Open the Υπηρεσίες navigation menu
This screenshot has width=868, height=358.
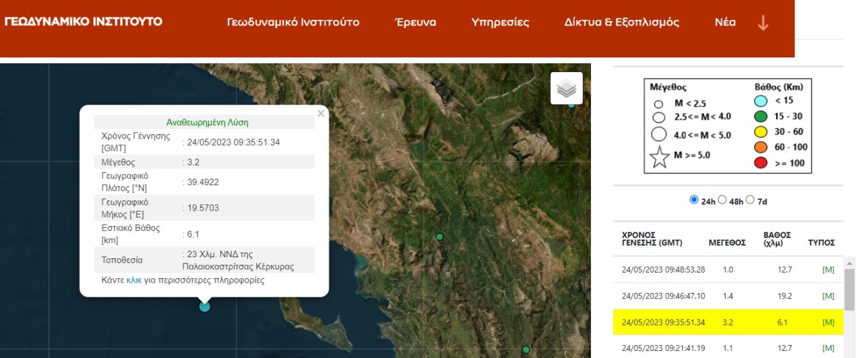tap(500, 22)
